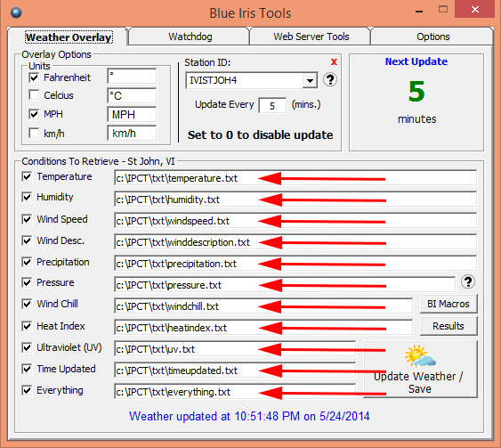Screen dimensions: 501x448
Task: Click the Blue Iris Tools app icon in title bar
Action: (16, 12)
